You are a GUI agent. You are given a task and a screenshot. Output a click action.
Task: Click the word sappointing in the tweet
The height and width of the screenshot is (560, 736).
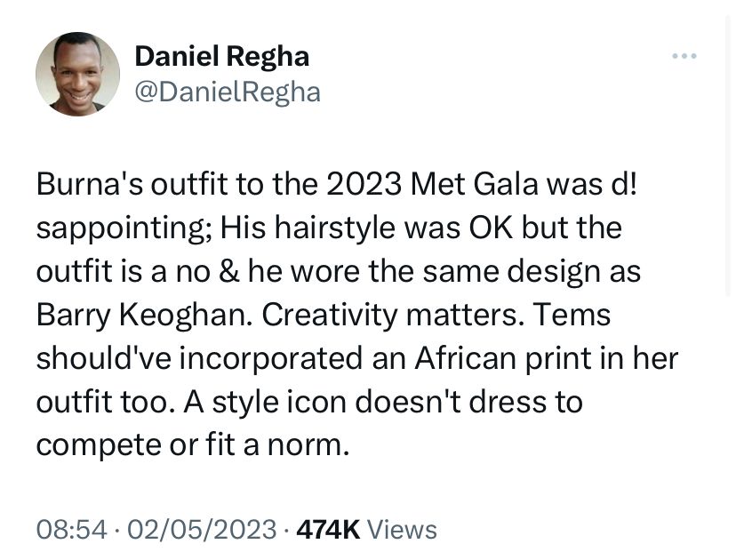[x=124, y=228]
